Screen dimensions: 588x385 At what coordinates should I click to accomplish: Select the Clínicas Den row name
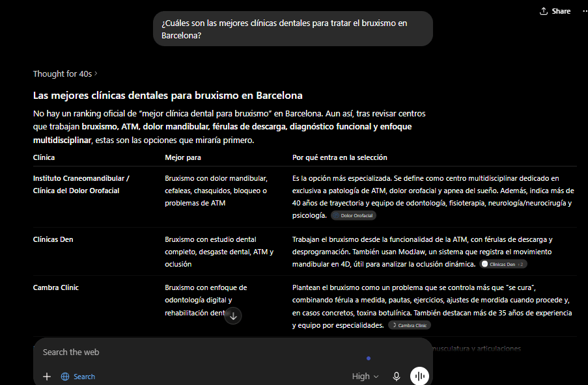point(53,239)
